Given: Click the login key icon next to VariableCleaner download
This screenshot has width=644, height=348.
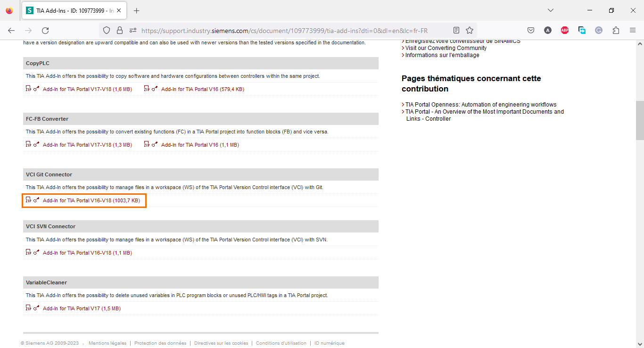Looking at the screenshot, I should click(x=34, y=308).
